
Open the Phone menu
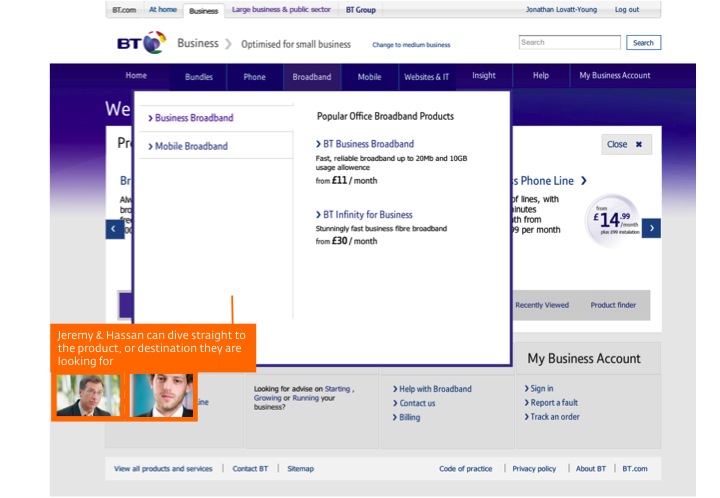(254, 77)
